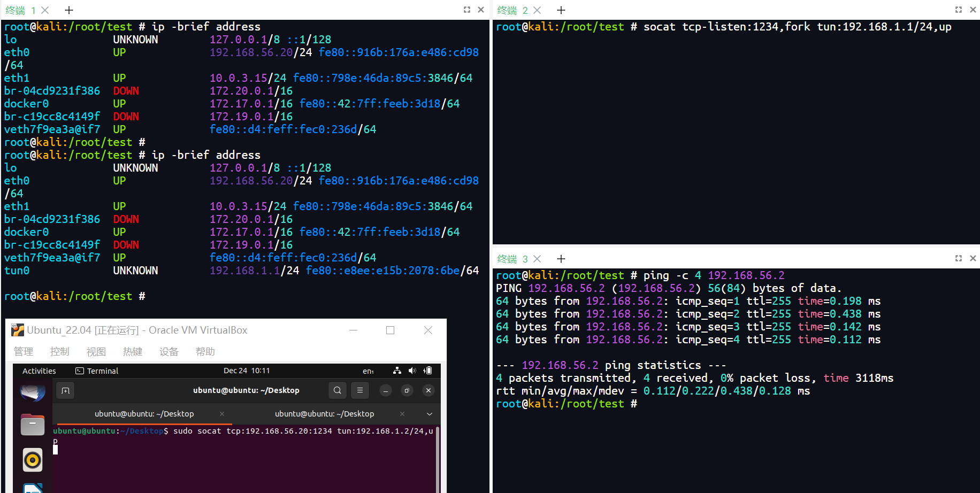Launch Rhythmbox from the Ubuntu dock
This screenshot has height=493, width=980.
click(32, 460)
